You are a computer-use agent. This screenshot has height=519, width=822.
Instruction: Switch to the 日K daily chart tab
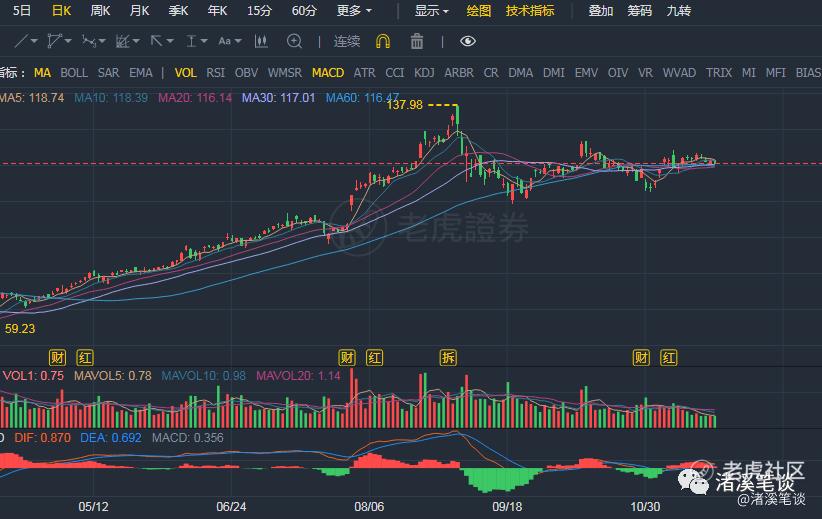click(61, 10)
